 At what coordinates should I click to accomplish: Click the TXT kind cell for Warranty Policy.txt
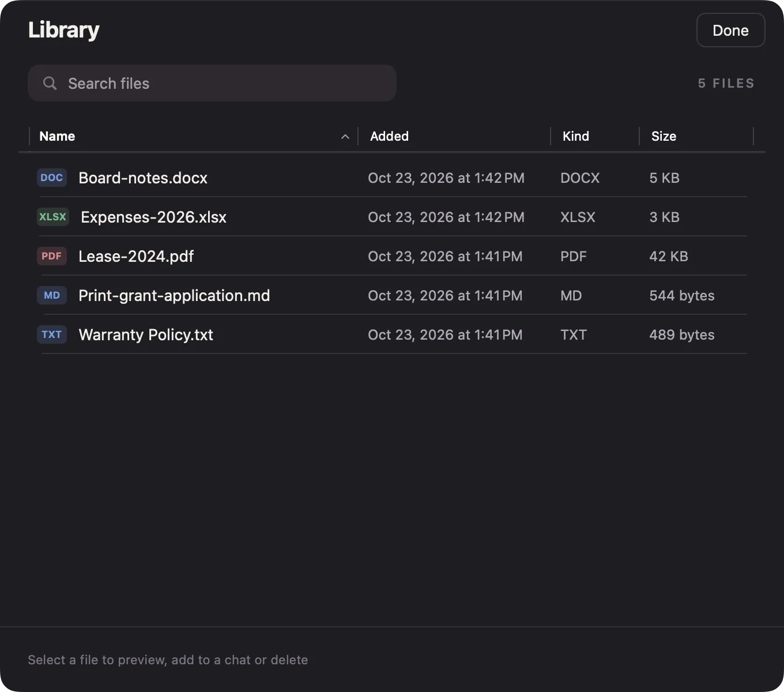point(574,334)
